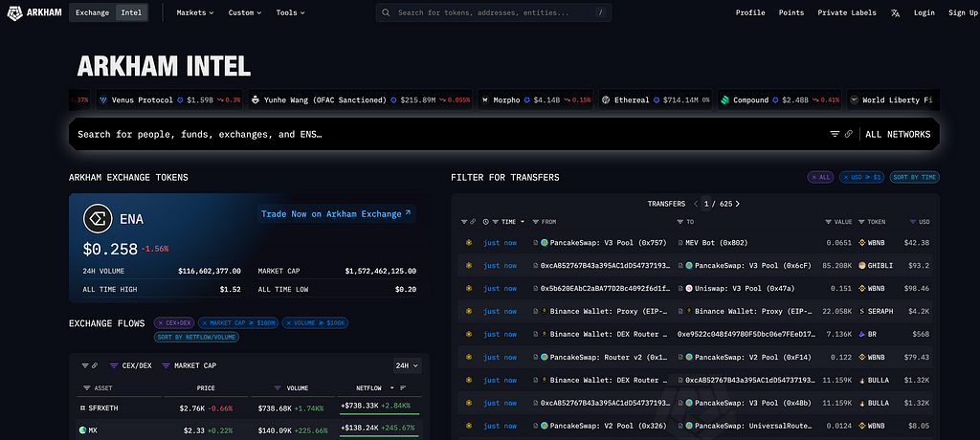Click the SORT BY NETFLOW/VOLUME chip
980x440 pixels.
[x=197, y=337]
